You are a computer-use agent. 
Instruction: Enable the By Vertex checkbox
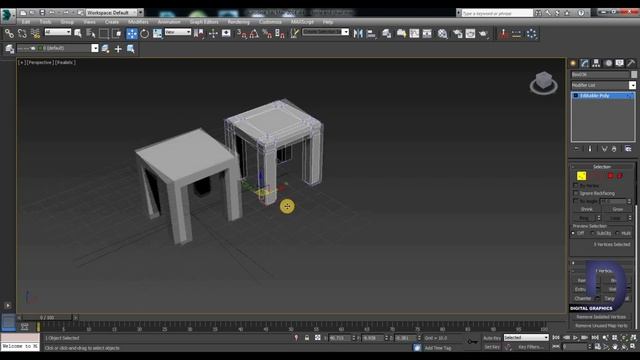(x=576, y=186)
